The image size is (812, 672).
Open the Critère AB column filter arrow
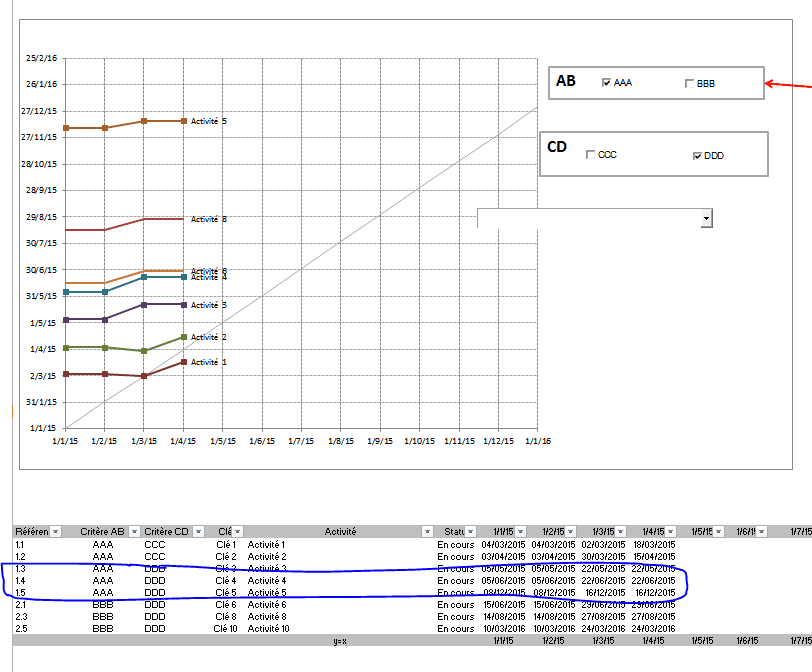pos(131,532)
